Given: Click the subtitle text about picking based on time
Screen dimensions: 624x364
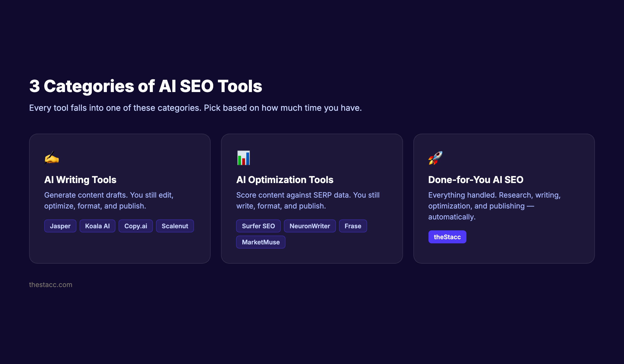Looking at the screenshot, I should (x=195, y=108).
